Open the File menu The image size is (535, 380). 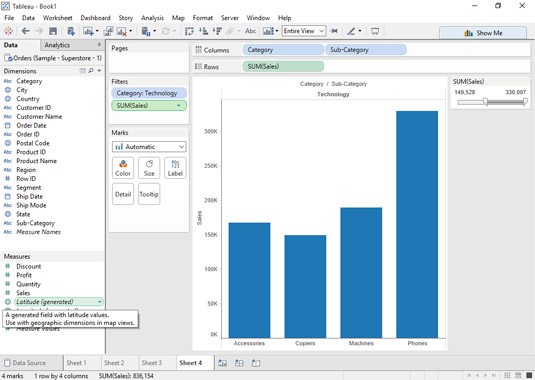point(9,18)
